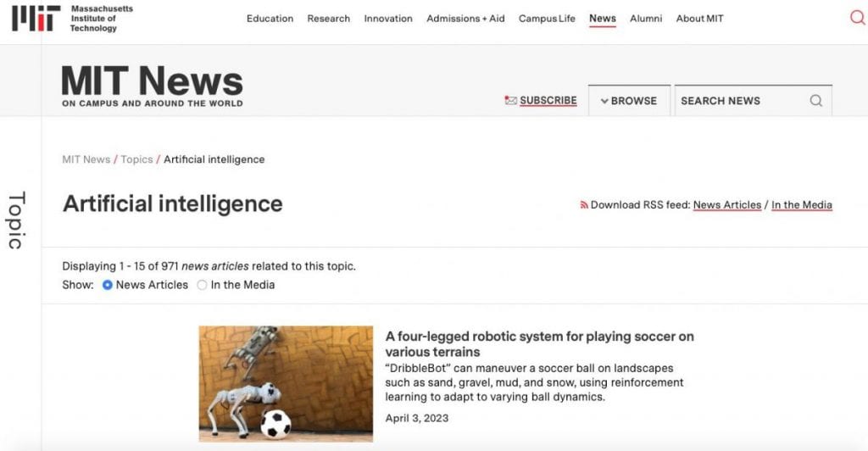Click the Subscribe link

(x=548, y=100)
